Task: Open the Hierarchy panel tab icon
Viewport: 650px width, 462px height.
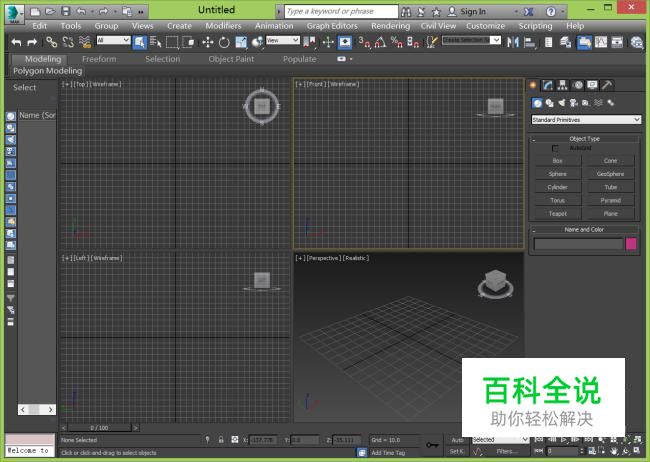Action: coord(563,85)
